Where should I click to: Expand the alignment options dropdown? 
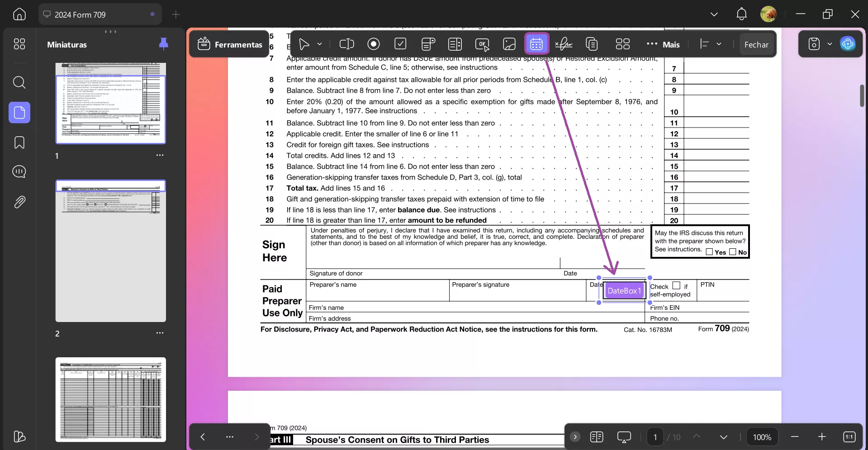click(719, 44)
